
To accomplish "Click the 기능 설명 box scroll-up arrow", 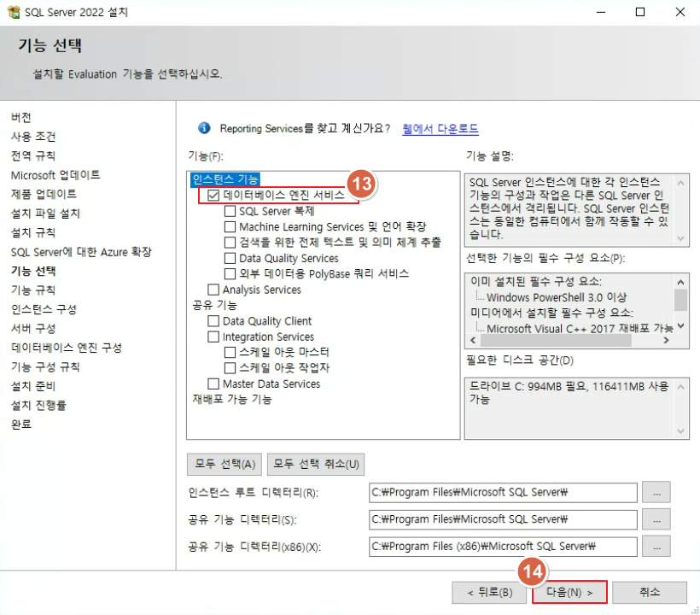I will pos(680,182).
